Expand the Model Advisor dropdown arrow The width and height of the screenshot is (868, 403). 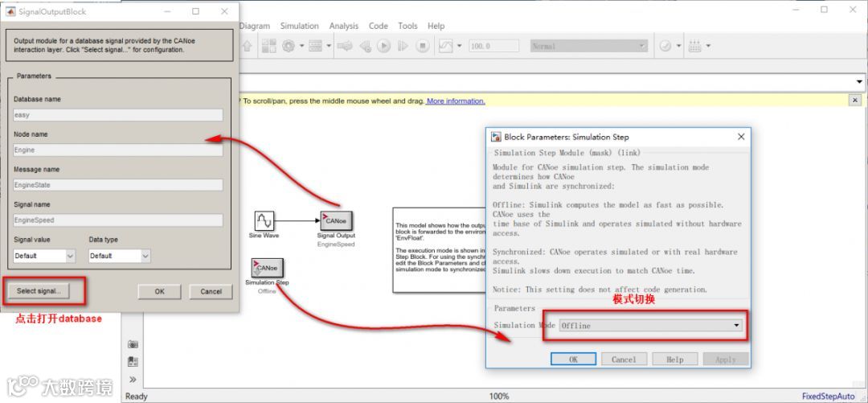coord(678,47)
